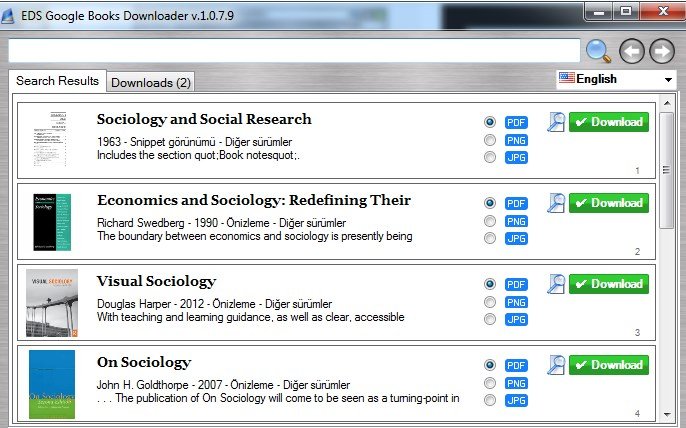Viewport: 686px width, 428px height.
Task: Switch to Search Results tab
Action: pyautogui.click(x=57, y=81)
